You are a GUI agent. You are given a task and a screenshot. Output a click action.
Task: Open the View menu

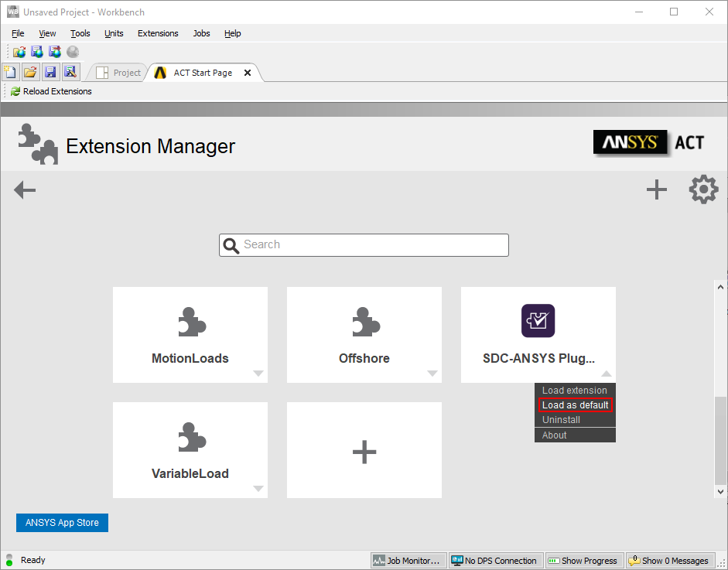(x=47, y=33)
